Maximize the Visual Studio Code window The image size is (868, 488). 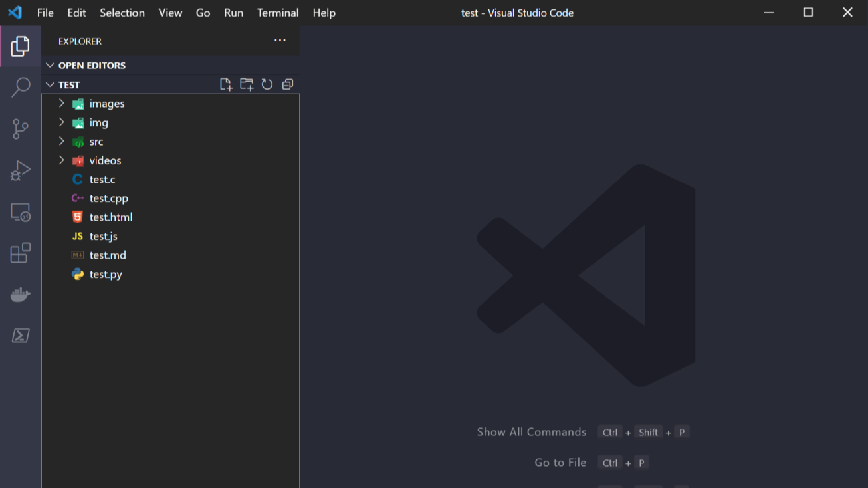[808, 13]
